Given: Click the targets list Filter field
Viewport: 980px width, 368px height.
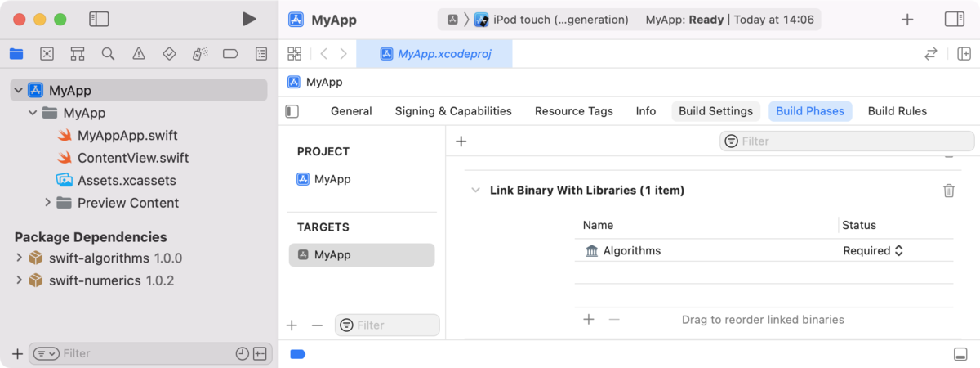Looking at the screenshot, I should (x=388, y=325).
